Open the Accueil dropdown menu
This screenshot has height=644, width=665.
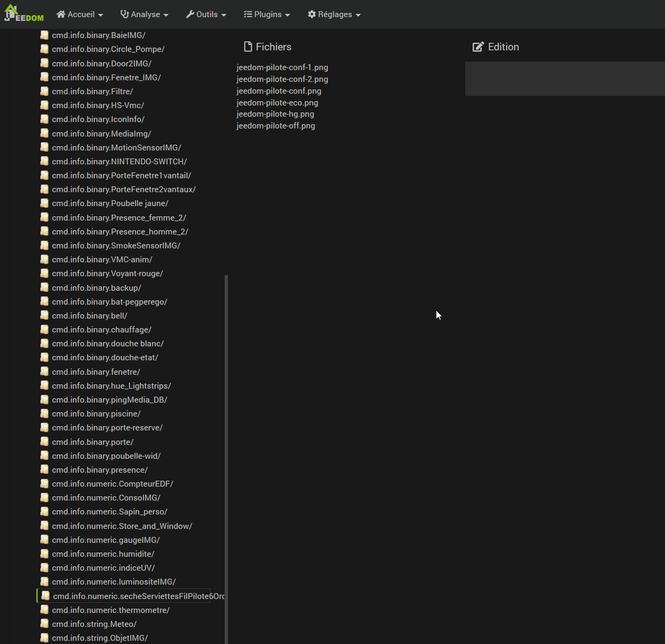click(x=80, y=14)
